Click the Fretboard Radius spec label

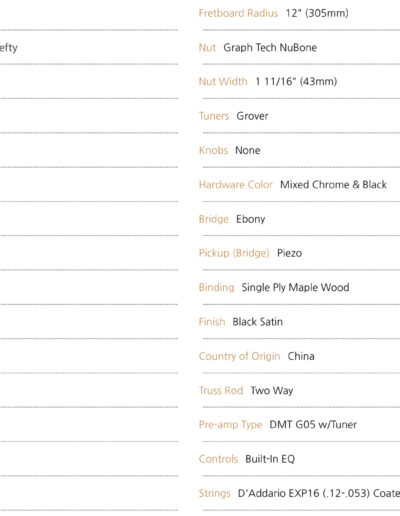pyautogui.click(x=238, y=13)
